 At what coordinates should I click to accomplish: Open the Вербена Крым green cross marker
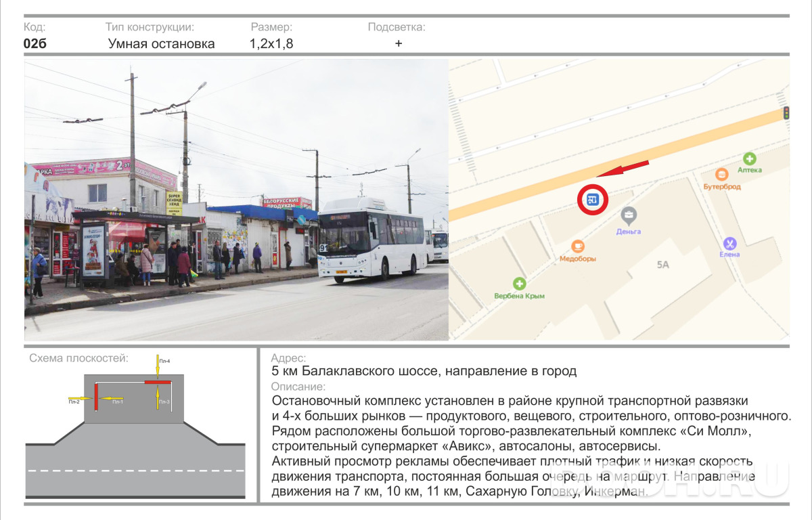click(x=519, y=283)
